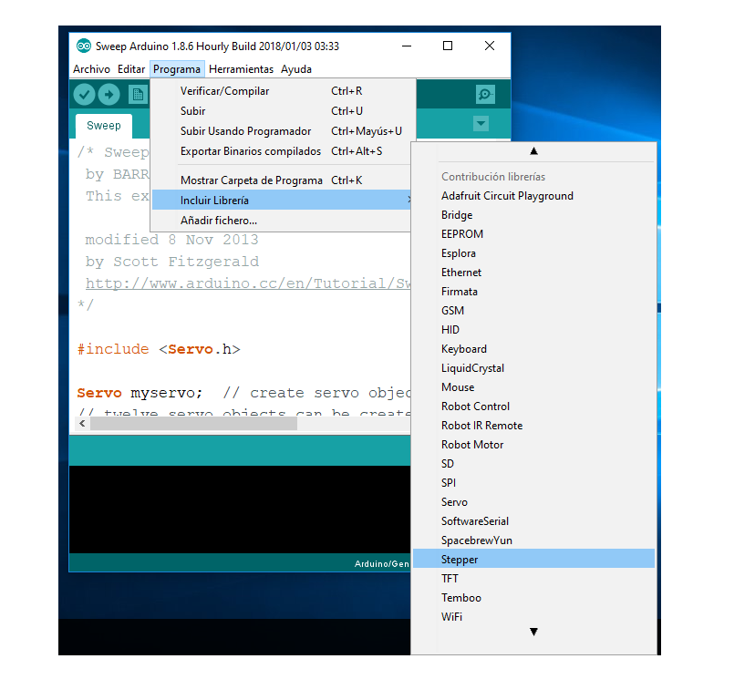Open the arduino.cc Tutorial link in code
Screen dimensions: 755x700
(x=248, y=283)
